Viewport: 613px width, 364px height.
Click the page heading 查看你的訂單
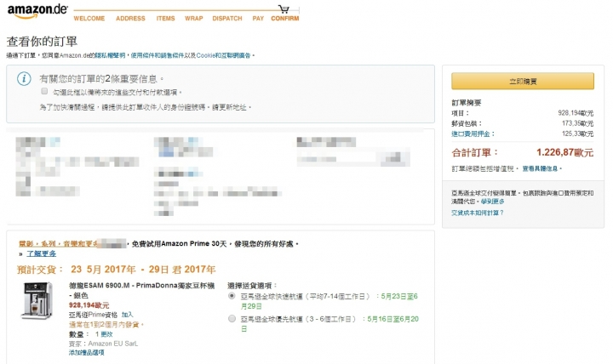tap(42, 42)
